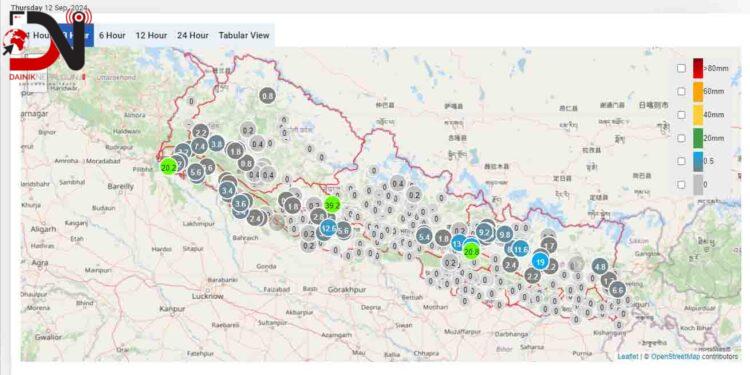
Task: Select the 6.6 rainfall station marker
Action: (x=618, y=289)
